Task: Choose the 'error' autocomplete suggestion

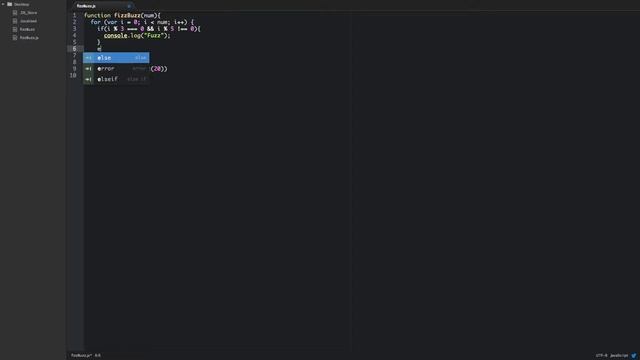Action: pyautogui.click(x=116, y=69)
